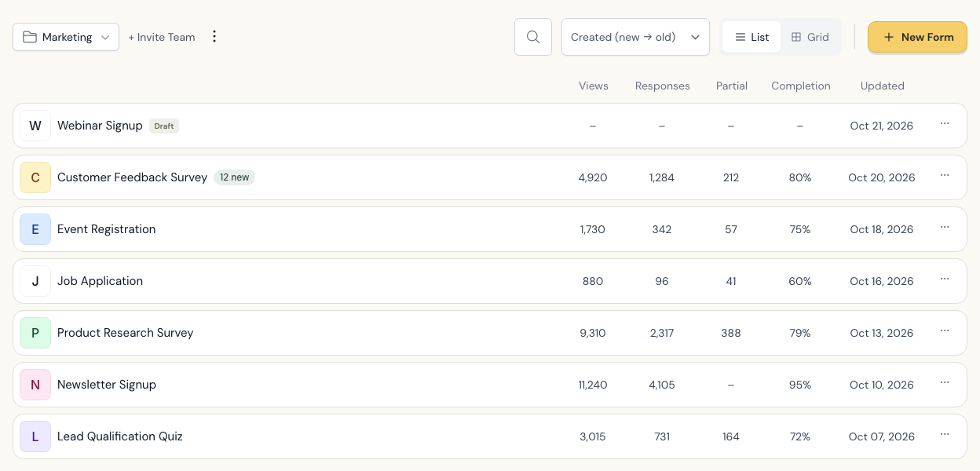Click the 95% completion value

click(800, 385)
